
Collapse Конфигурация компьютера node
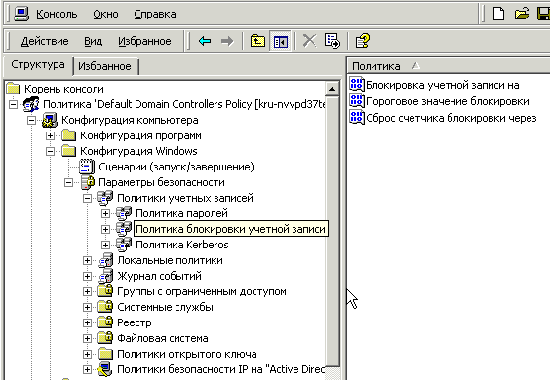[x=32, y=120]
